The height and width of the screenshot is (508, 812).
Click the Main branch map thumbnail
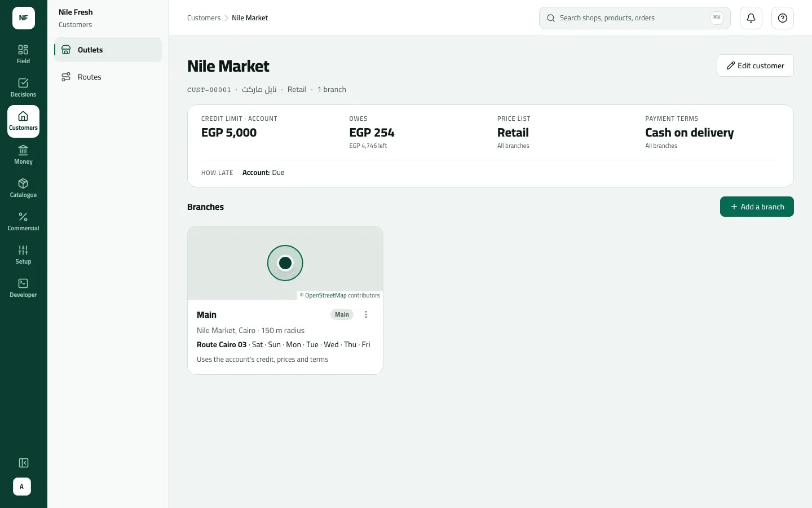click(x=285, y=263)
